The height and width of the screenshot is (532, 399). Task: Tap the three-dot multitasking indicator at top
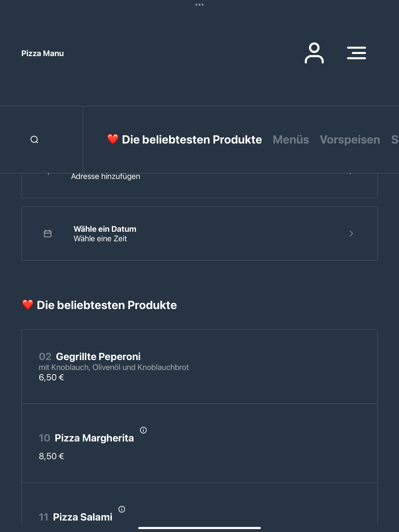(199, 4)
